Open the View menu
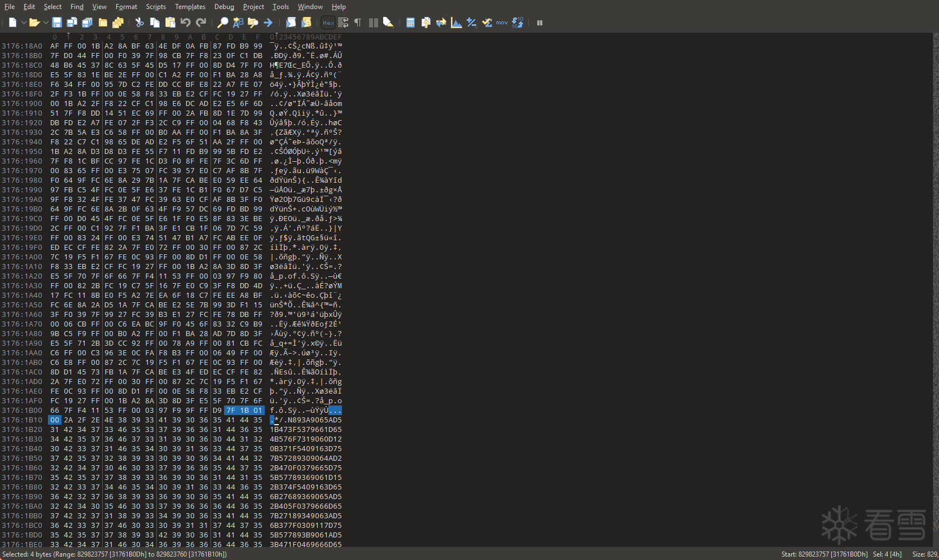 99,7
